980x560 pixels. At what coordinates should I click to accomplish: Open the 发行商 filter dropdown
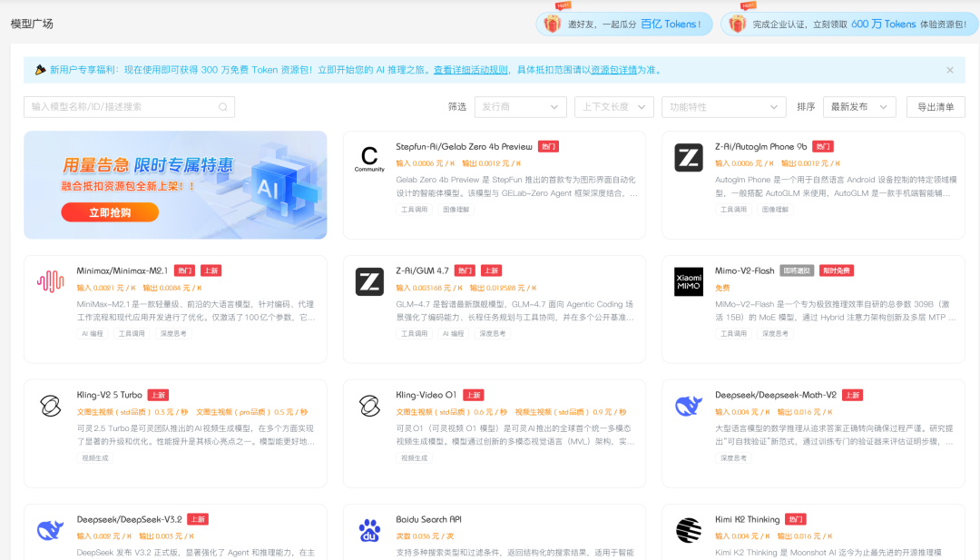[x=521, y=107]
